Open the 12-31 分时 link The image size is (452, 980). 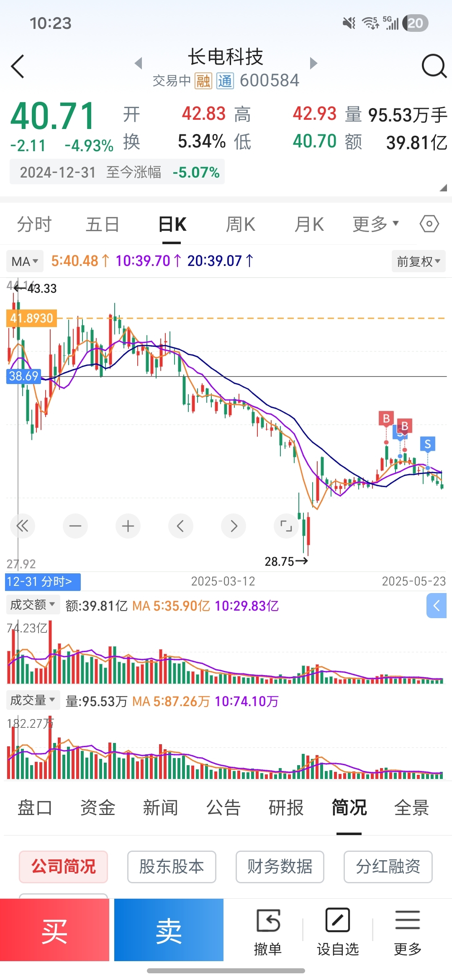[43, 581]
